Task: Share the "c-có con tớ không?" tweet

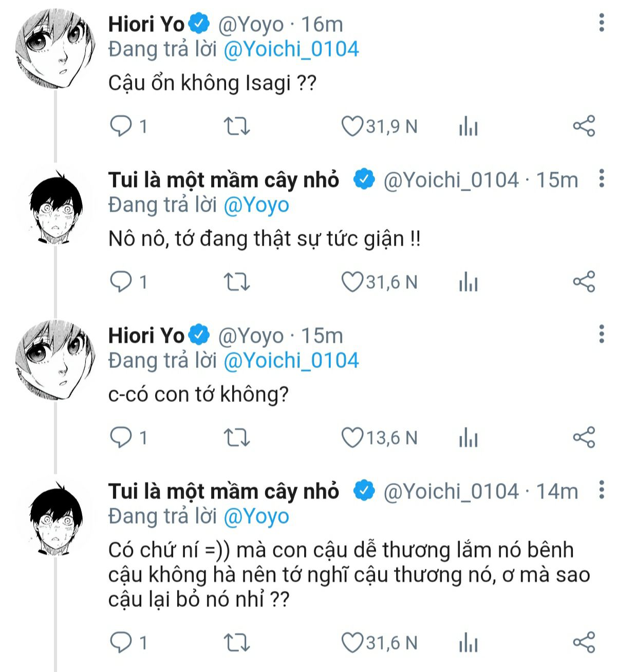Action: coord(584,438)
